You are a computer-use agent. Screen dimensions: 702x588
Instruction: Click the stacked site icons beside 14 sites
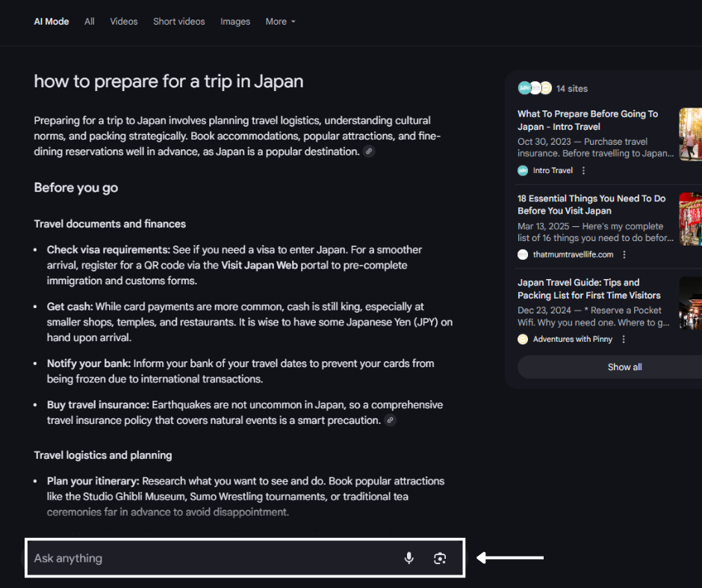[x=535, y=88]
